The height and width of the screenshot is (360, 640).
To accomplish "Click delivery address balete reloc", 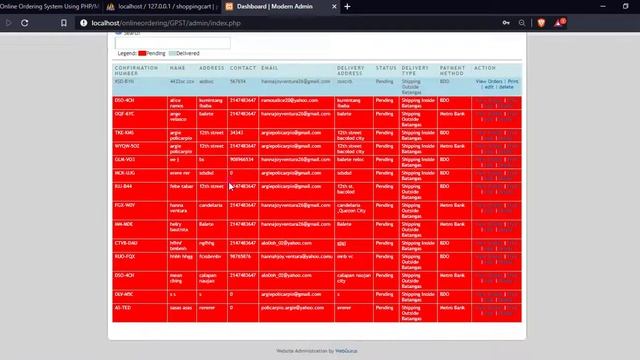I will (x=350, y=160).
